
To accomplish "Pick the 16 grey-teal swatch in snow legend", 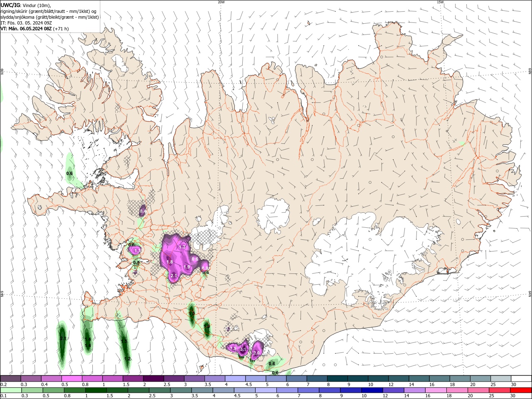I will (x=439, y=379).
